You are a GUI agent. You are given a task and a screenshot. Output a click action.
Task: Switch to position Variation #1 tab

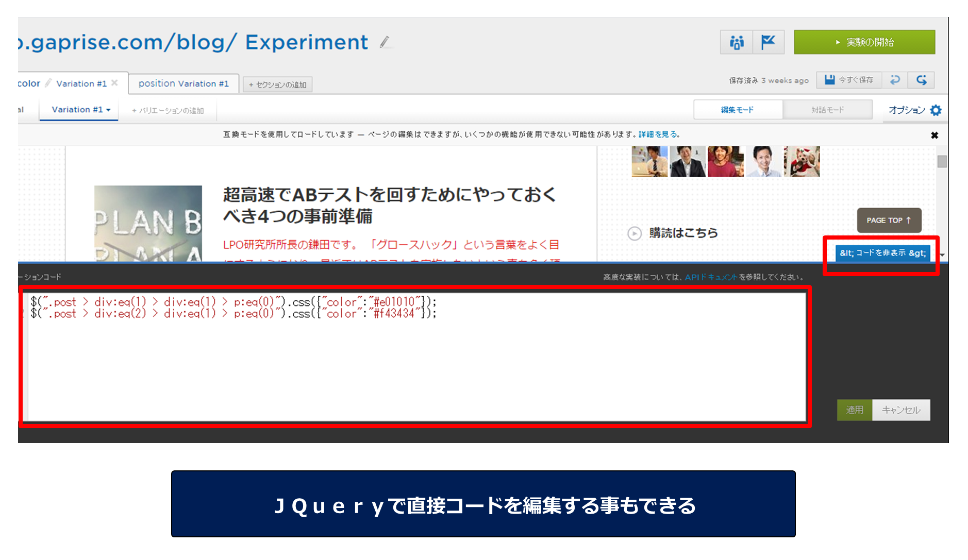click(183, 83)
